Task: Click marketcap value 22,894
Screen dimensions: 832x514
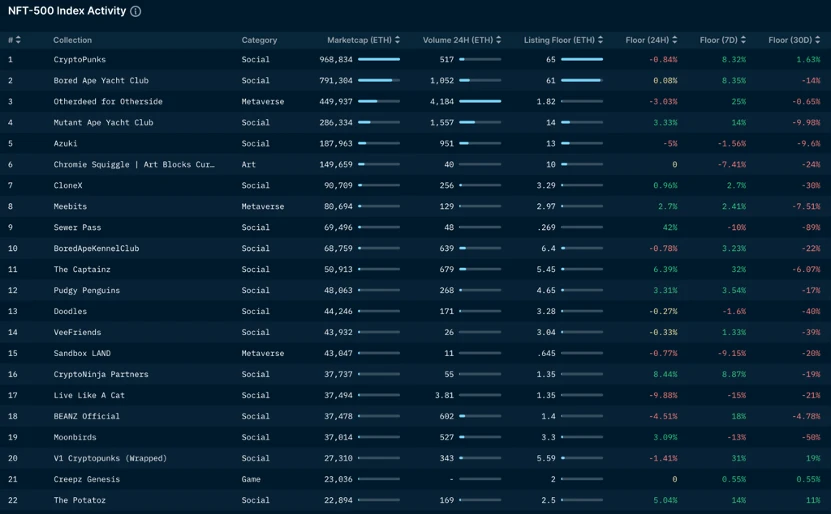Action: coord(338,500)
